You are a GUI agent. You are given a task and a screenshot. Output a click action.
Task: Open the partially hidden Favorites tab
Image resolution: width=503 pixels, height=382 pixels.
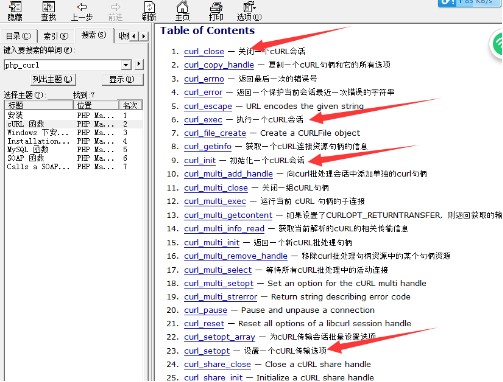point(123,36)
